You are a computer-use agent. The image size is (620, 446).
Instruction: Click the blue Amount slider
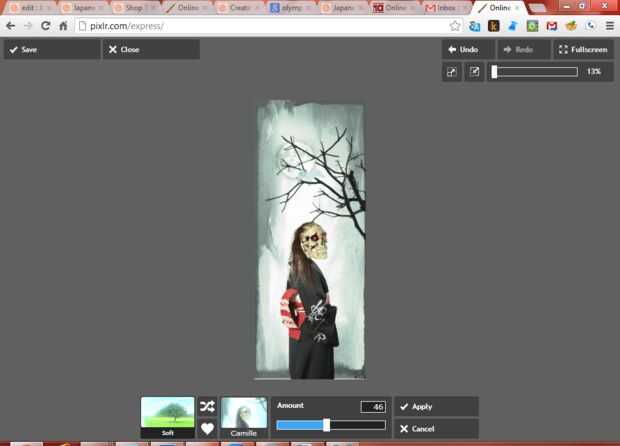[331, 425]
